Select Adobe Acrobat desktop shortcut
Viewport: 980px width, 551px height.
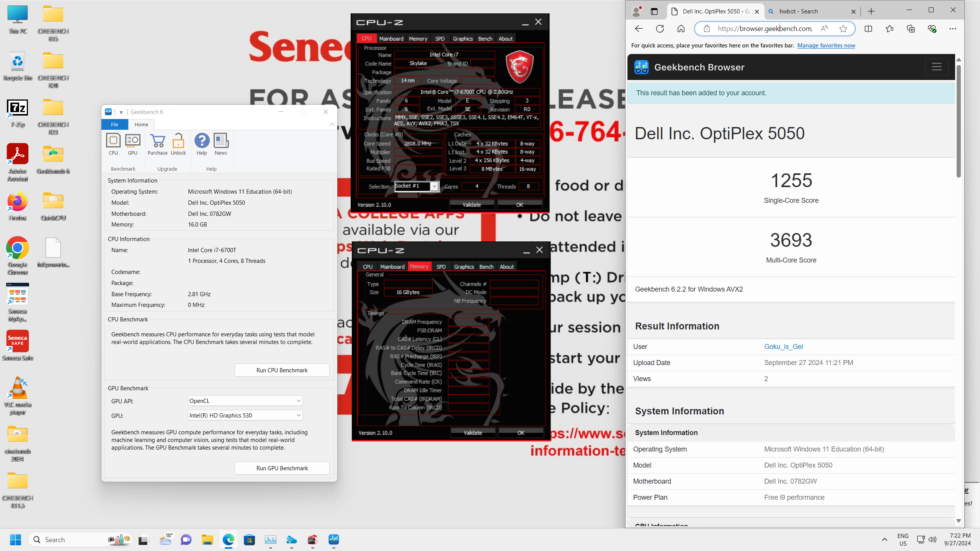pyautogui.click(x=18, y=163)
